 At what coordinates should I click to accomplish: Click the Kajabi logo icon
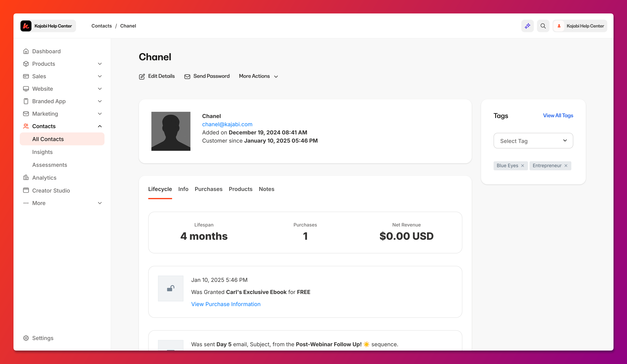[26, 26]
